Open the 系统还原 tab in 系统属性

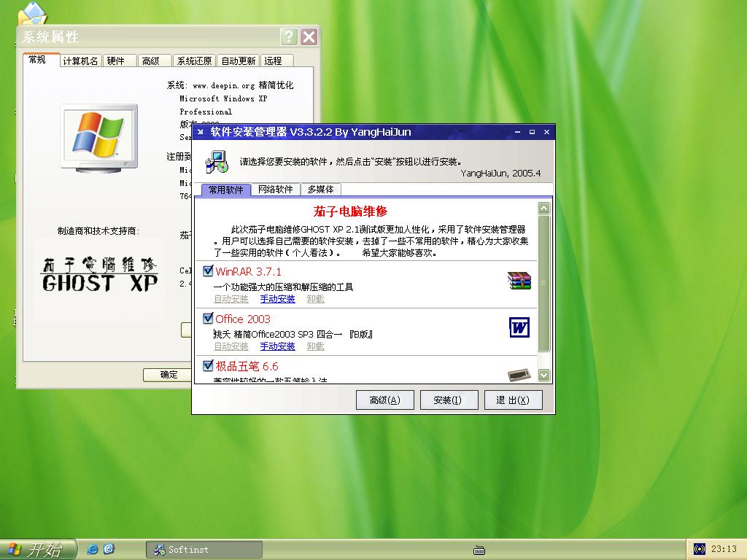click(194, 61)
